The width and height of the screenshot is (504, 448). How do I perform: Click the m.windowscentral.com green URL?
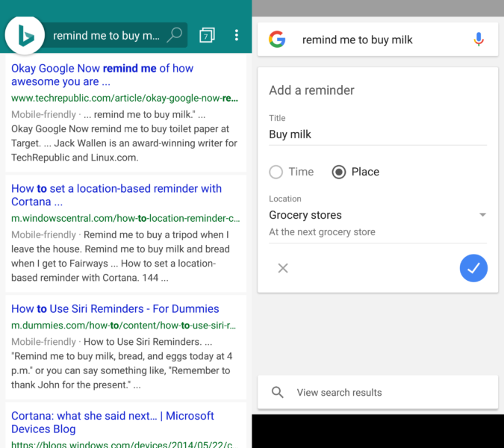(x=125, y=218)
